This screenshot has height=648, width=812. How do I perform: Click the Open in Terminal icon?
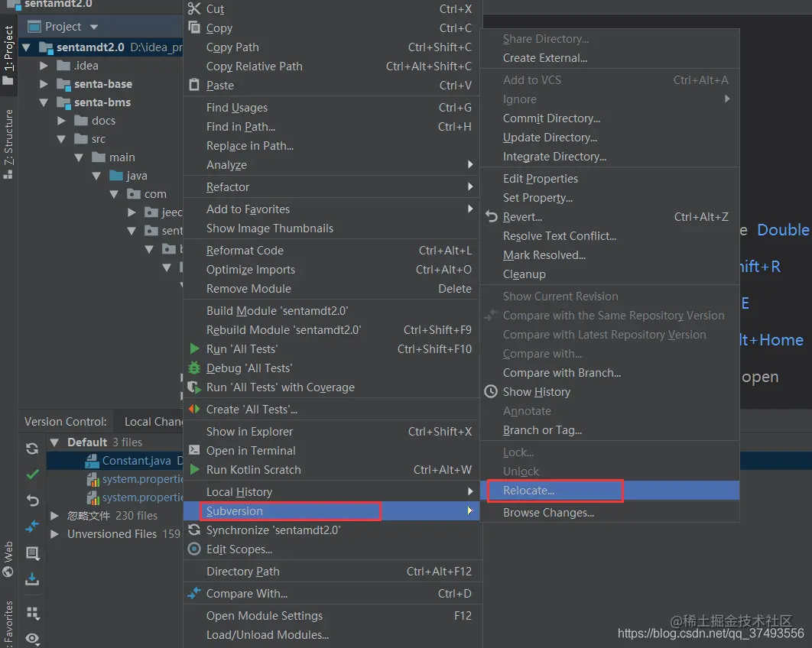coord(194,450)
